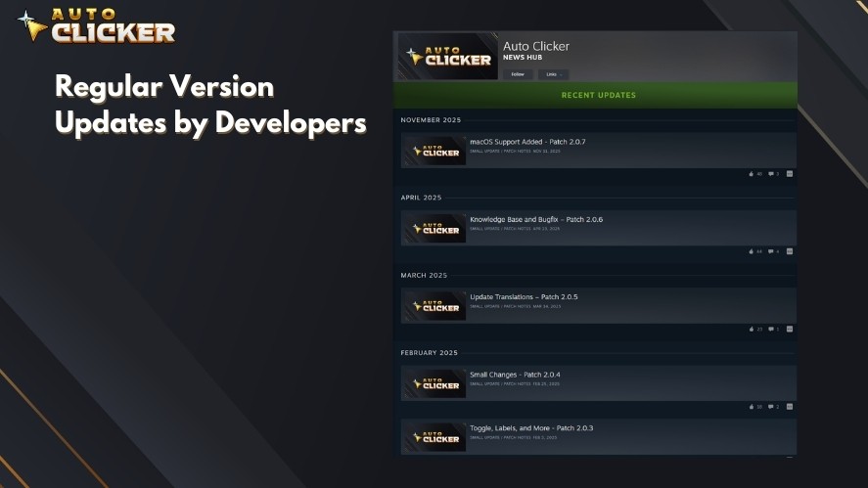The height and width of the screenshot is (488, 868).
Task: Click 'SMALL UPDATE / PATCH NOTES' under Patch 2.0.6
Action: click(x=500, y=229)
